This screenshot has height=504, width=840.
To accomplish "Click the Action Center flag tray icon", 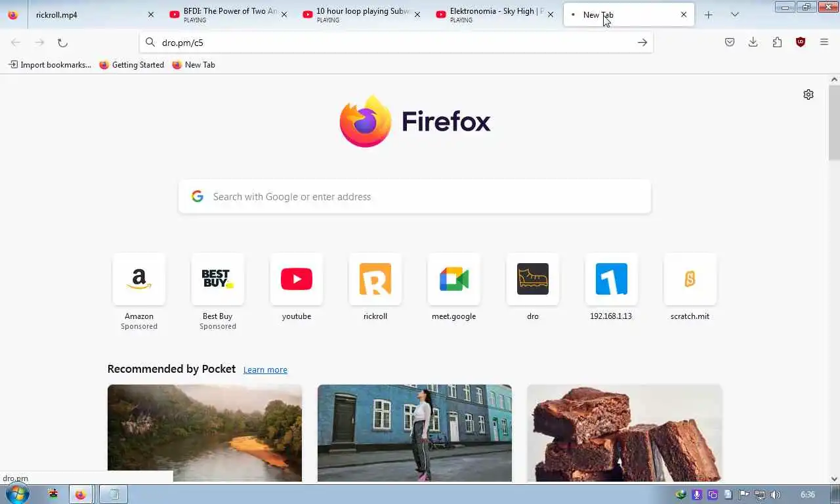I will point(744,495).
